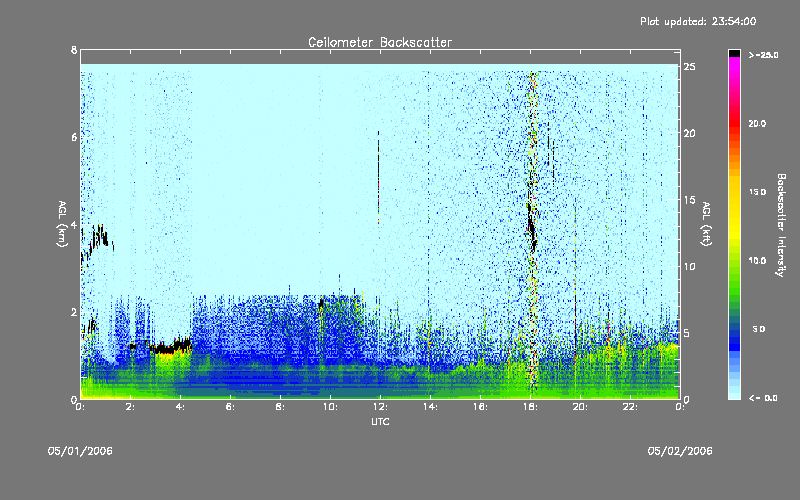This screenshot has height=500, width=800.
Task: Click the '>=25.0' colorbar max label
Action: [763, 55]
